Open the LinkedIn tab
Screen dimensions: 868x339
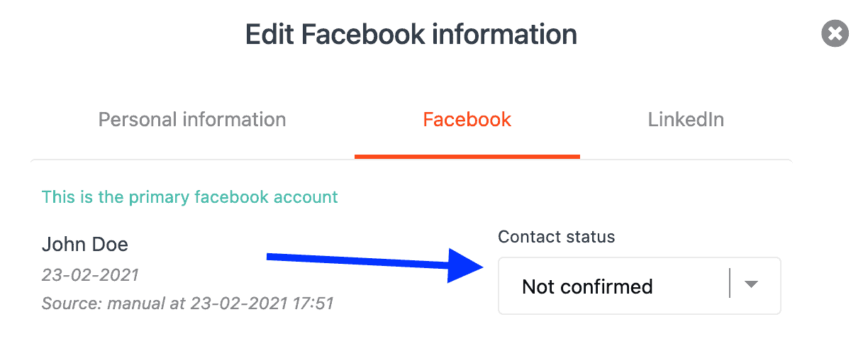point(686,119)
